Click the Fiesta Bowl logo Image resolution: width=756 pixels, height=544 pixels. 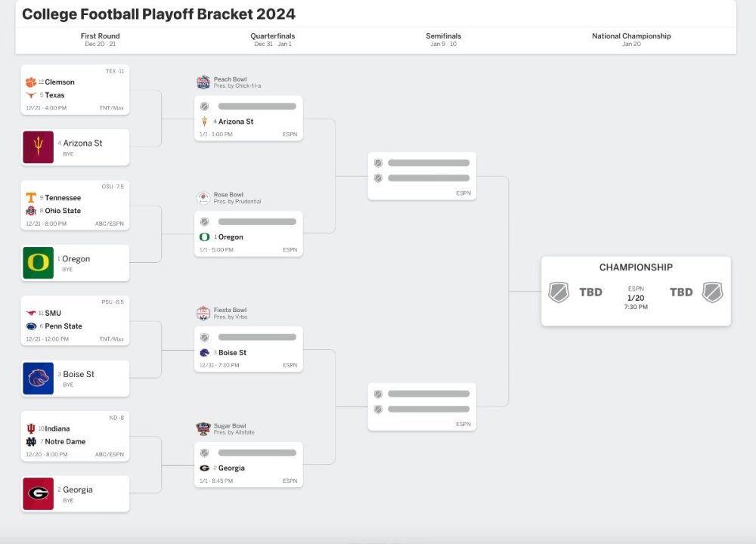pyautogui.click(x=203, y=313)
